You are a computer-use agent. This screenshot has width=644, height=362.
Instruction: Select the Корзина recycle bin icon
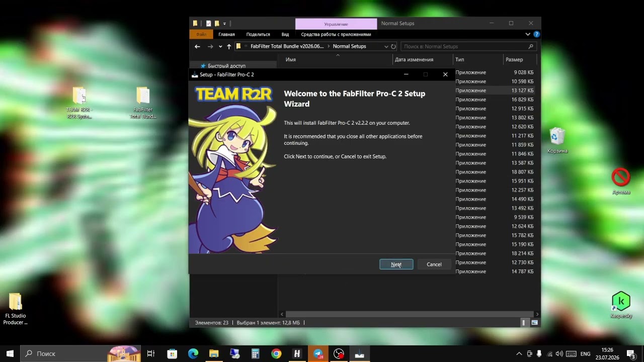coord(557,141)
